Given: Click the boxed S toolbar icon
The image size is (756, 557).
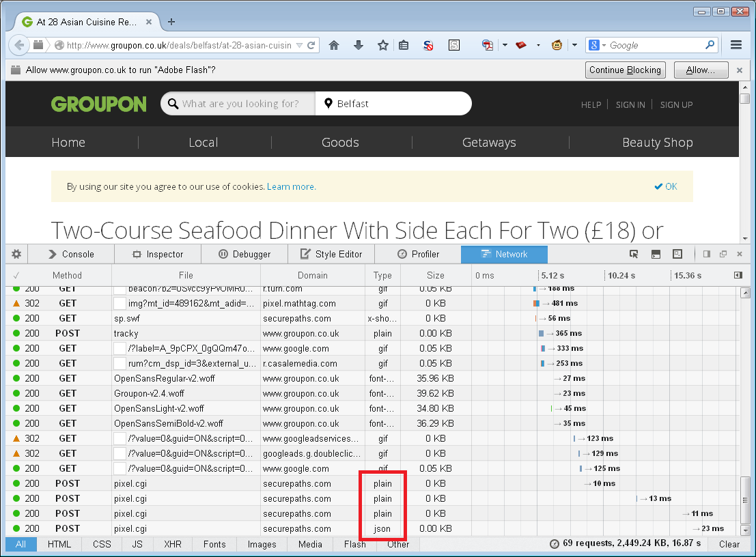Looking at the screenshot, I should [x=454, y=45].
